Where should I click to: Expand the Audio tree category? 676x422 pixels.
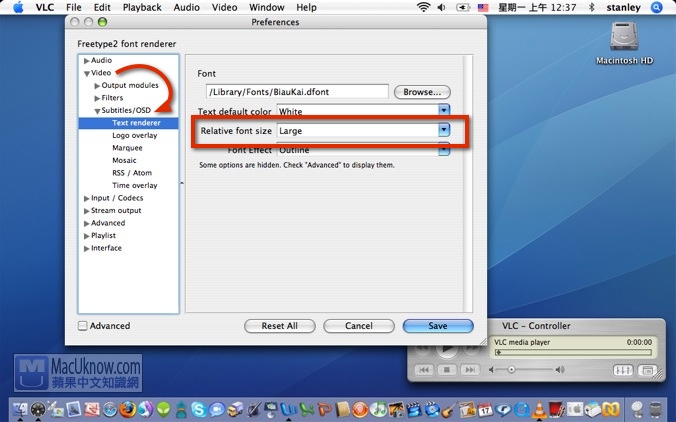click(x=87, y=60)
